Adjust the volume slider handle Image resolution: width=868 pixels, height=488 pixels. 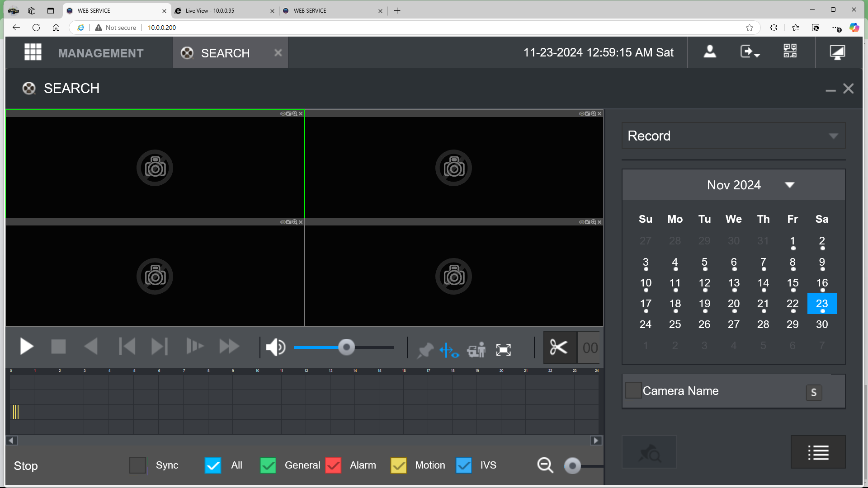point(347,347)
